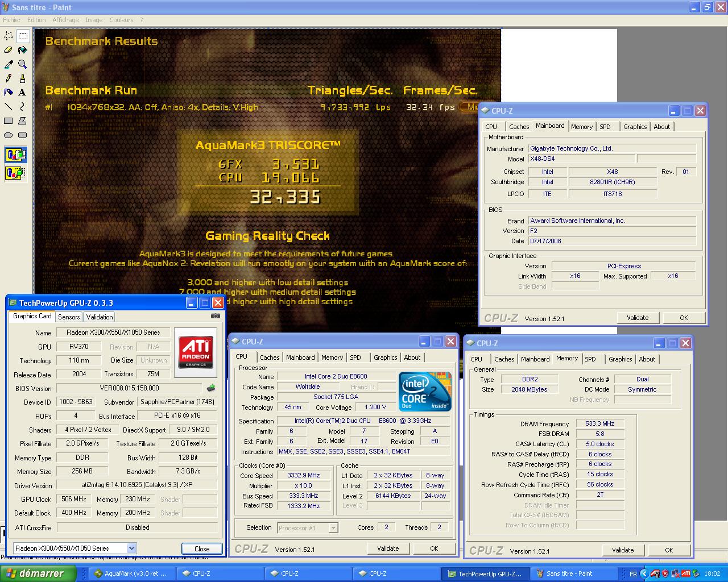Click OK in the CPU-Z Processor window
728x582 pixels.
coord(434,548)
